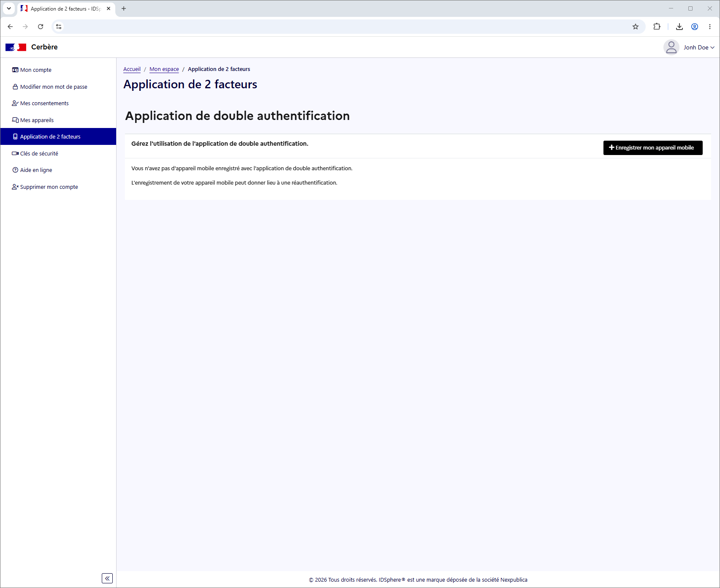Go back to the previous page
The width and height of the screenshot is (720, 588).
(x=10, y=27)
